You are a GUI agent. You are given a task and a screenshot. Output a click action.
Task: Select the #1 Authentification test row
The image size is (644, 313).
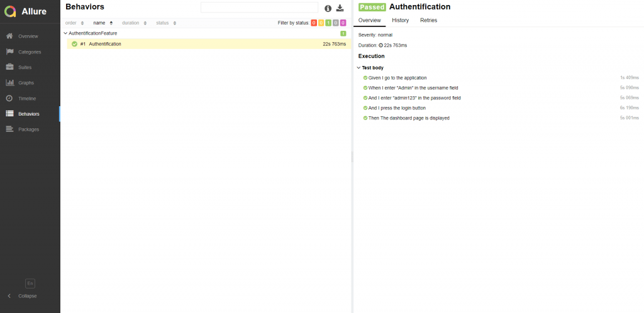[209, 44]
